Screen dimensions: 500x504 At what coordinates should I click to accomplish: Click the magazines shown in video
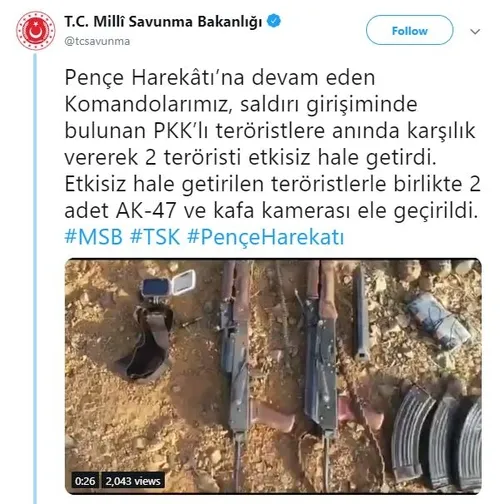tap(437, 439)
